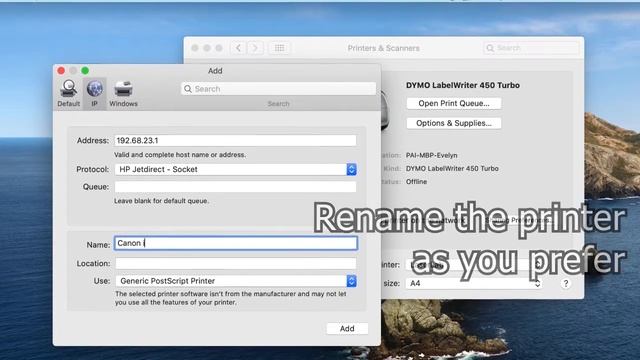Zoom the Add window with green button
Screen dimensions: 640x360
click(x=85, y=71)
